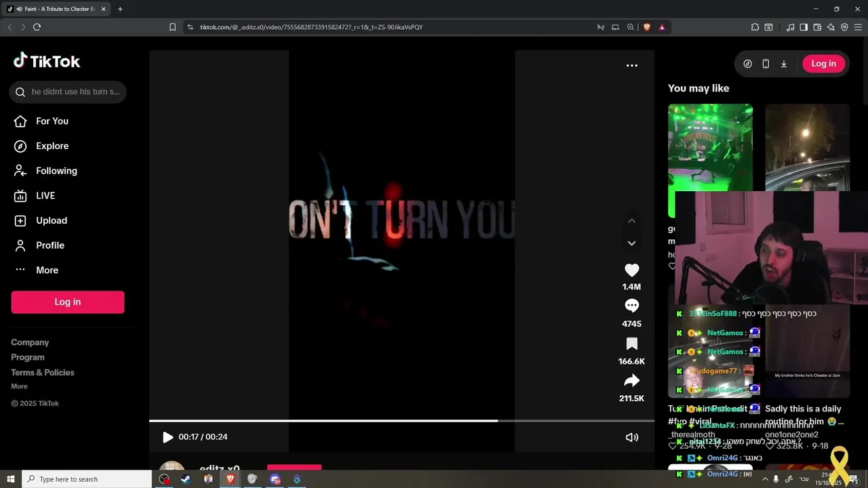Click the bookmark icon in the address bar
Viewport: 868px width, 488px height.
click(172, 27)
